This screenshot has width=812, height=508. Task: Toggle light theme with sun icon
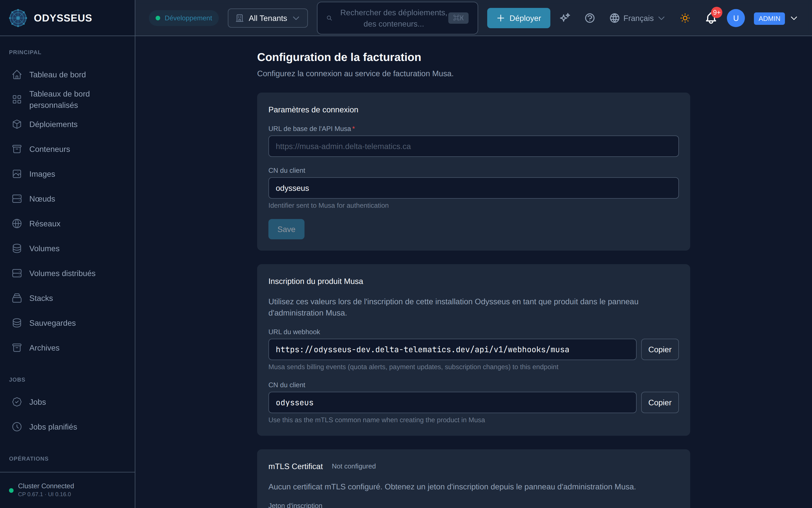coord(685,18)
